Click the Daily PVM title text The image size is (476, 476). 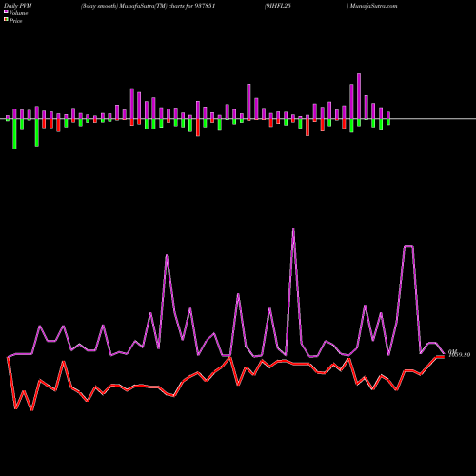18,6
